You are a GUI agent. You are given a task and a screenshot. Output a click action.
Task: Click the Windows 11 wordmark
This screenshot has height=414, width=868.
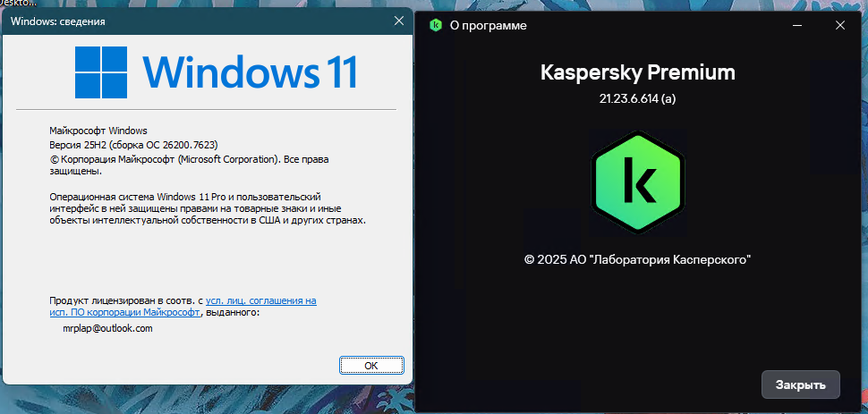click(250, 72)
